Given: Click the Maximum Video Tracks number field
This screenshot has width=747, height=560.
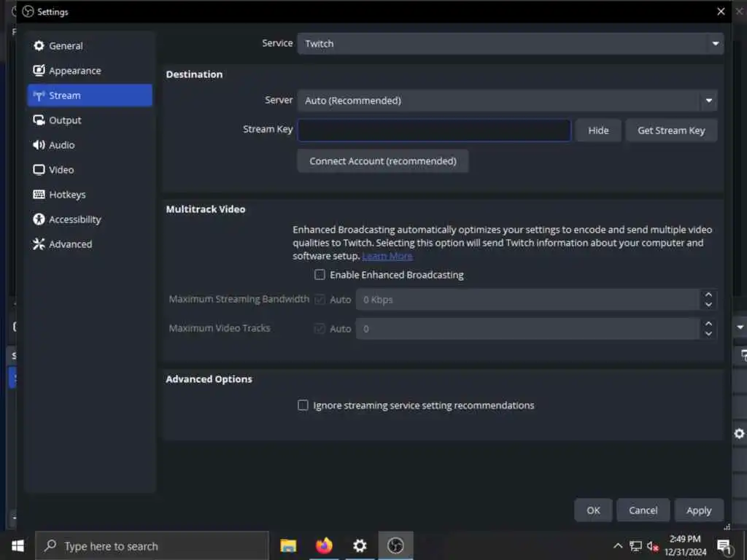Looking at the screenshot, I should pos(528,329).
